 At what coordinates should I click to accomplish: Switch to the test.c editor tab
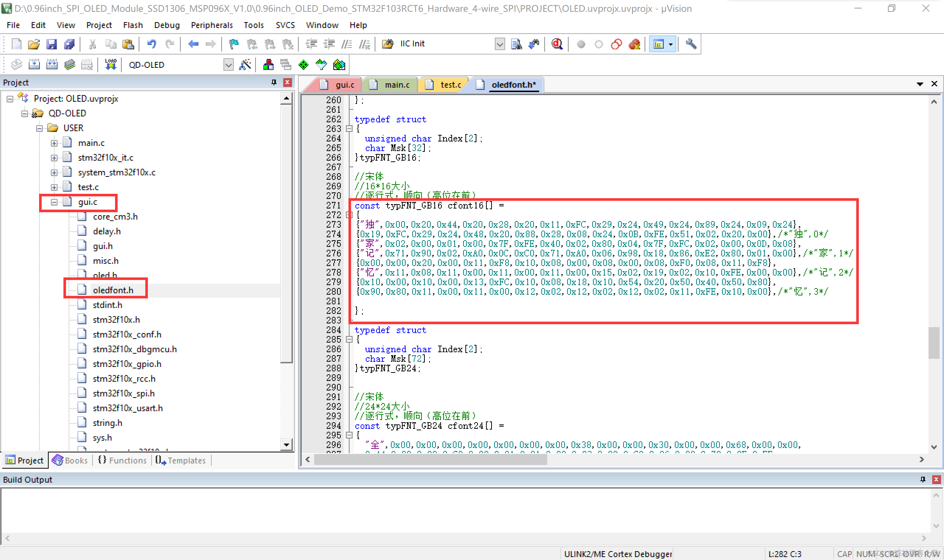[444, 84]
